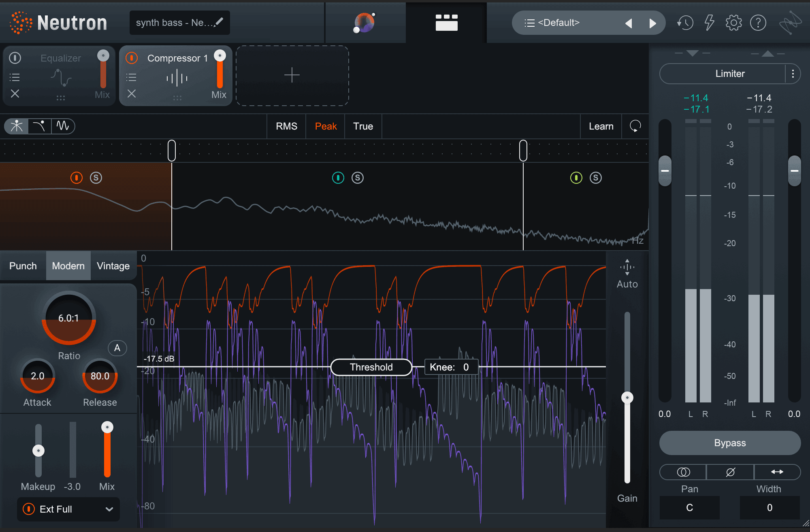Click the Attack knob showing 2.0

point(38,377)
